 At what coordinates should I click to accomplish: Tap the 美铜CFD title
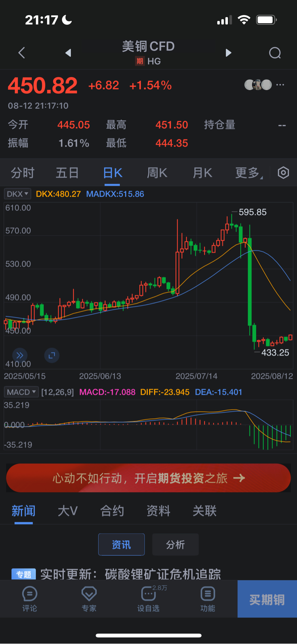pyautogui.click(x=148, y=46)
